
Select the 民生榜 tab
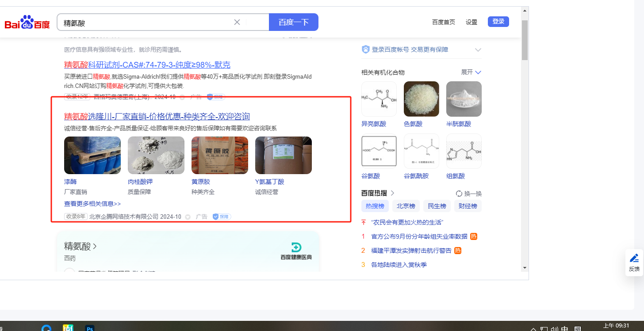[437, 206]
